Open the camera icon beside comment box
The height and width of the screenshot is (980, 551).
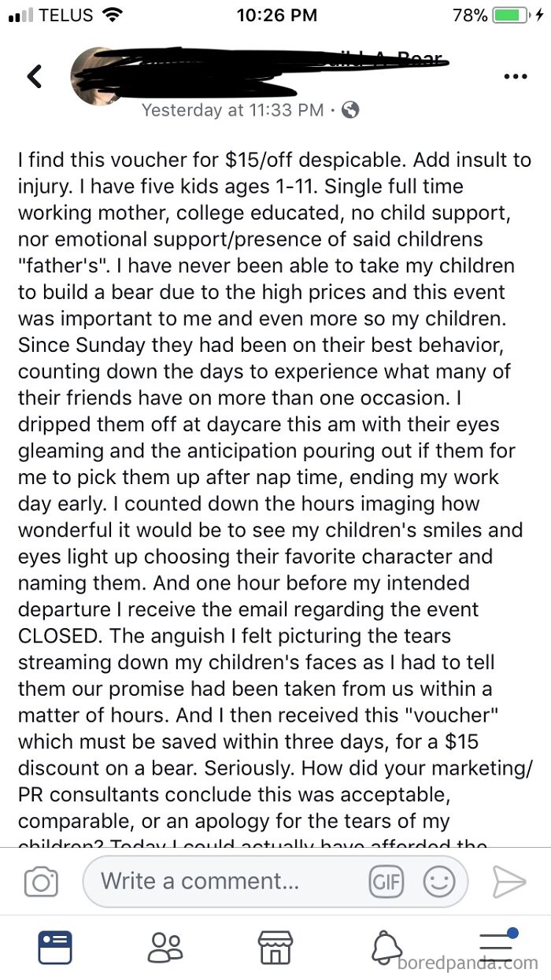(x=42, y=882)
